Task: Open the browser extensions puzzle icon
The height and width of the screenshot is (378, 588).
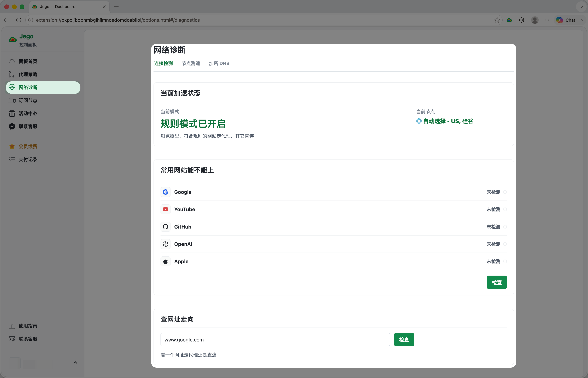Action: coord(521,20)
